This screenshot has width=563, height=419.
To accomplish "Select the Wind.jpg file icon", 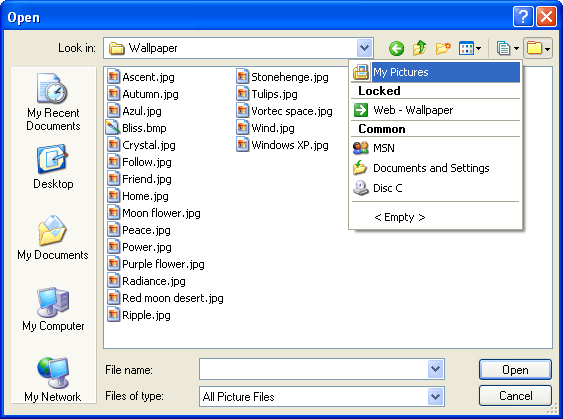I will coord(243,128).
